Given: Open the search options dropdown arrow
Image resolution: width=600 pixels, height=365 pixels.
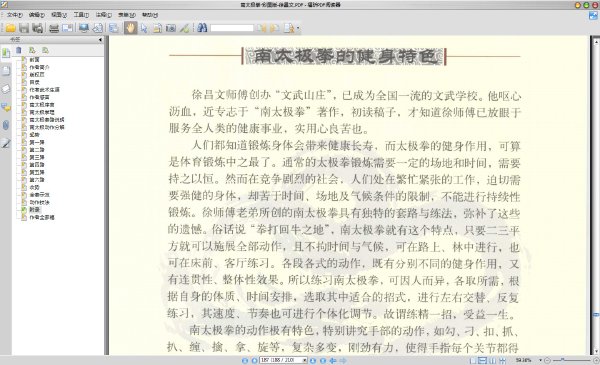Looking at the screenshot, I should pos(298,28).
